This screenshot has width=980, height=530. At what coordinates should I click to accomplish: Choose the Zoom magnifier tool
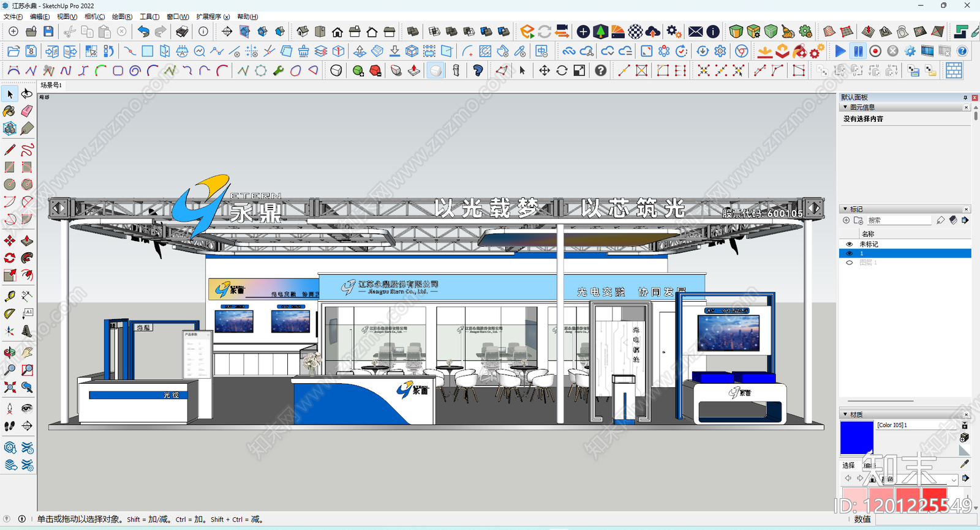10,370
